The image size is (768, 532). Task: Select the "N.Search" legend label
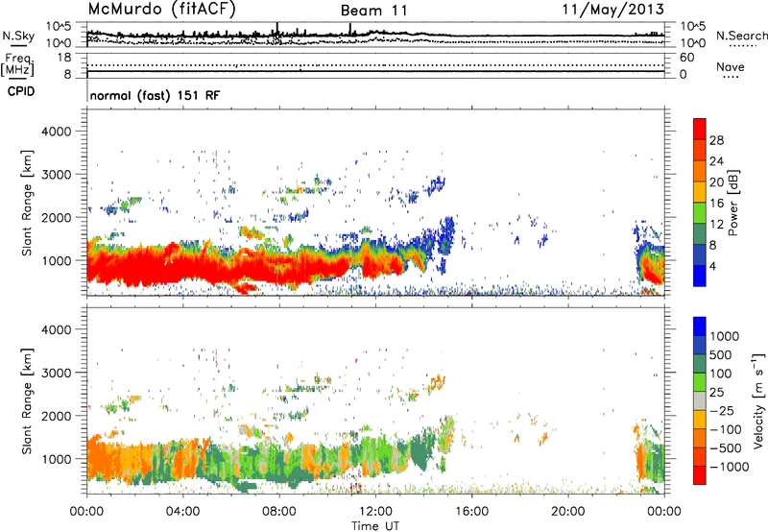point(742,36)
